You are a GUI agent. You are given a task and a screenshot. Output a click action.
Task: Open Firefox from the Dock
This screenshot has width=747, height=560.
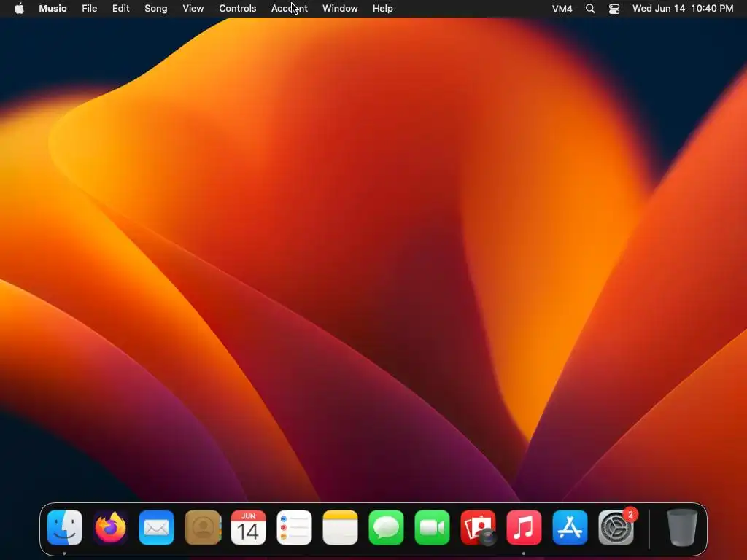click(x=111, y=528)
